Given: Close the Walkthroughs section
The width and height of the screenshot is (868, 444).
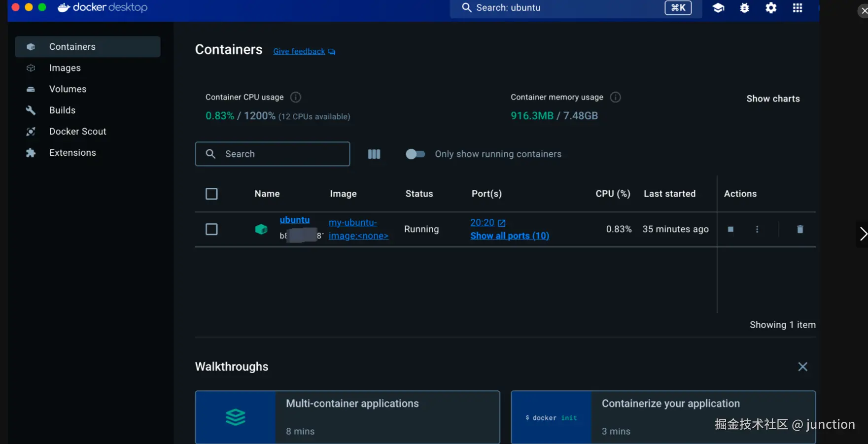Looking at the screenshot, I should (802, 367).
